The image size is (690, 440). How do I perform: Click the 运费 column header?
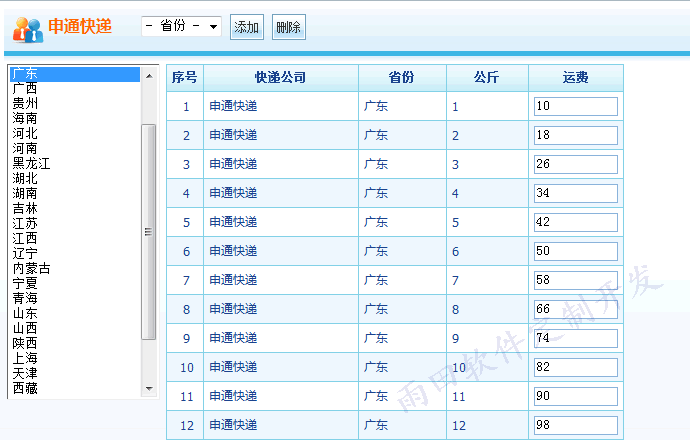[576, 78]
